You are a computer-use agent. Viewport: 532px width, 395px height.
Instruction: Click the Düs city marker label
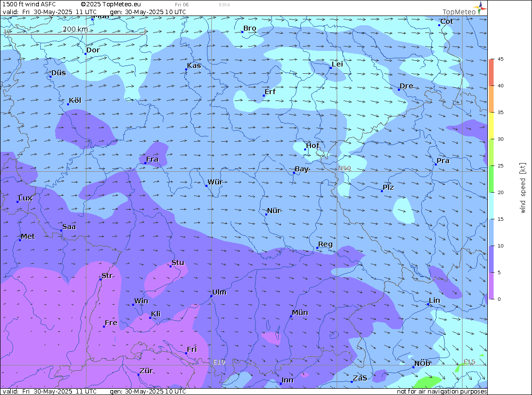(59, 73)
